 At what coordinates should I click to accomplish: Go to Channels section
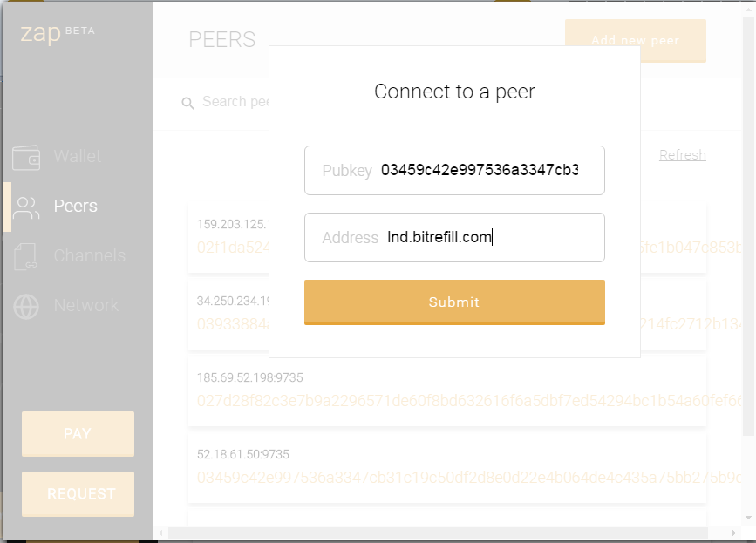click(x=89, y=256)
